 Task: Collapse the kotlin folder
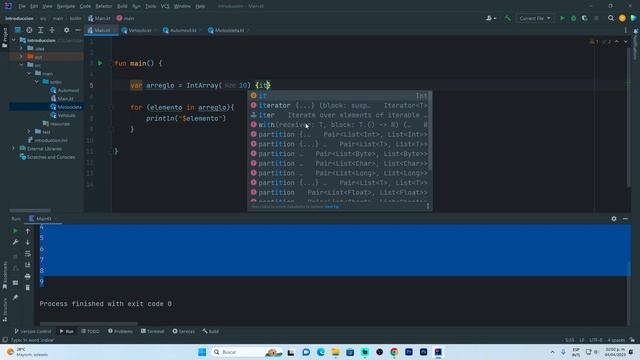point(37,82)
